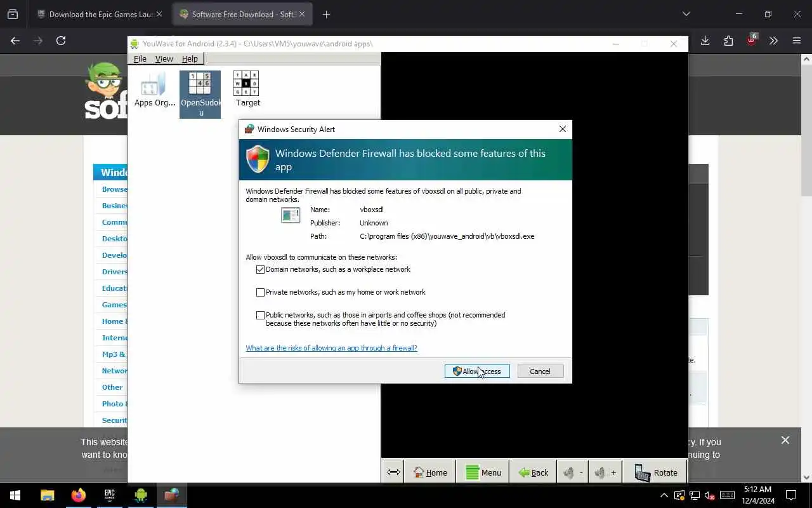Uncheck Domain networks checkbox
This screenshot has width=812, height=508.
coord(260,269)
